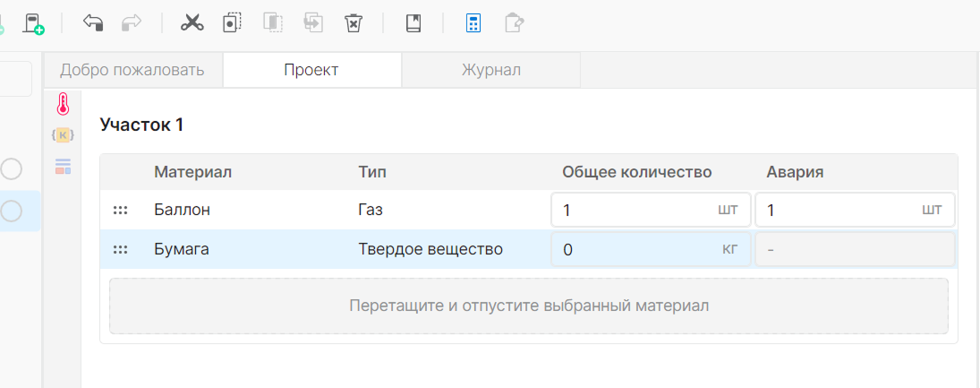980x388 pixels.
Task: Select the Бумага material cell
Action: click(182, 250)
